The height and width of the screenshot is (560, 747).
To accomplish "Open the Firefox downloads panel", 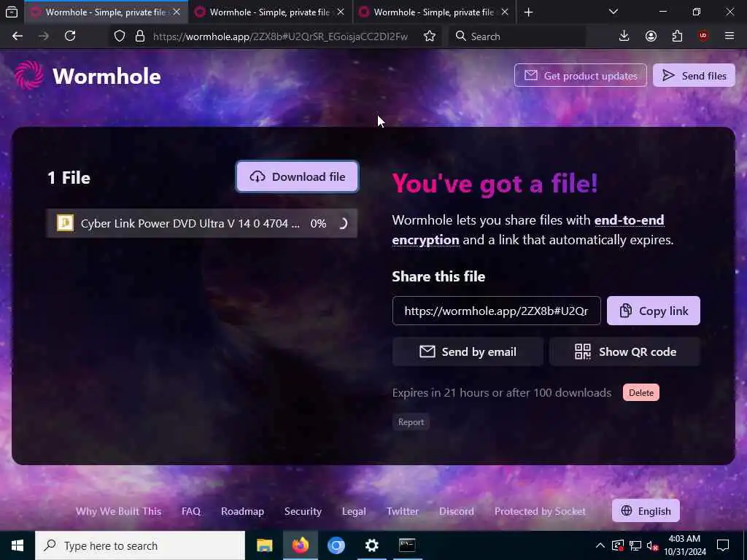I will 624,36.
